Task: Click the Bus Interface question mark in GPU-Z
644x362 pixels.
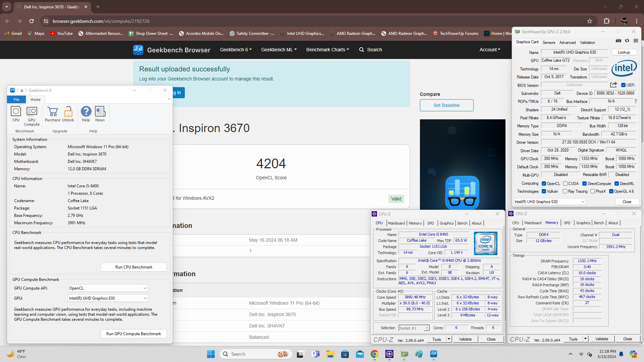Action: (x=635, y=101)
